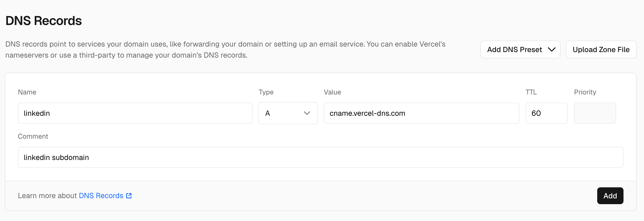The image size is (644, 221).
Task: Open the Add DNS Preset dropdown
Action: (x=520, y=49)
